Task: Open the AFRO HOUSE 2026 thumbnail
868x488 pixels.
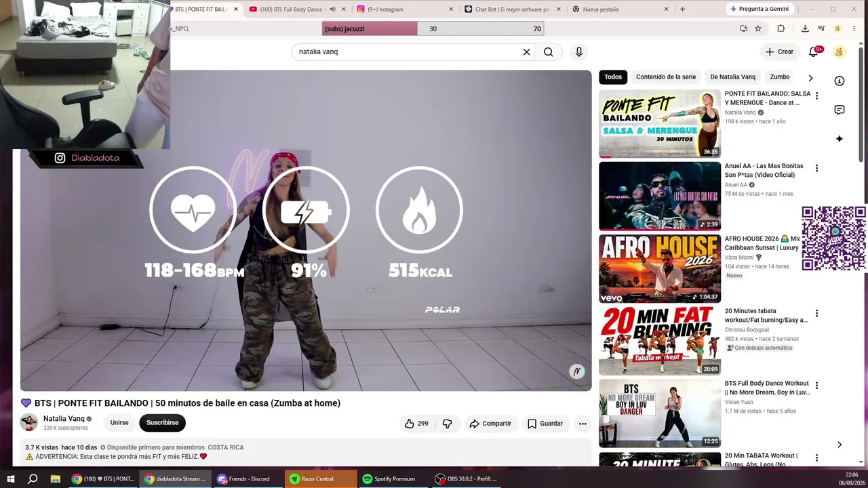Action: [660, 269]
